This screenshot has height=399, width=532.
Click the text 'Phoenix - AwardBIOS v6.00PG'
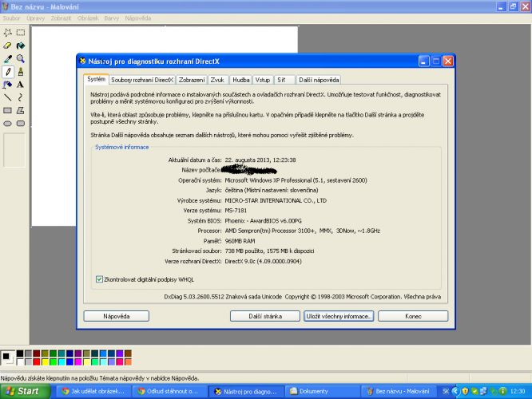pyautogui.click(x=263, y=221)
